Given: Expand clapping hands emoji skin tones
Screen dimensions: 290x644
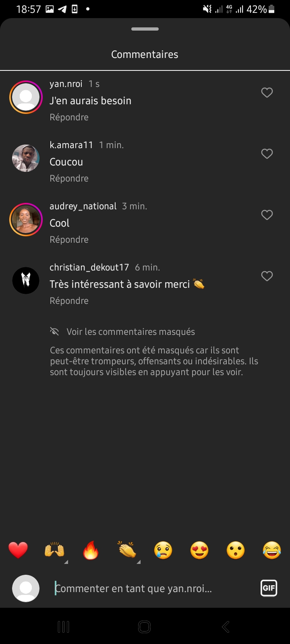Looking at the screenshot, I should (x=138, y=562).
